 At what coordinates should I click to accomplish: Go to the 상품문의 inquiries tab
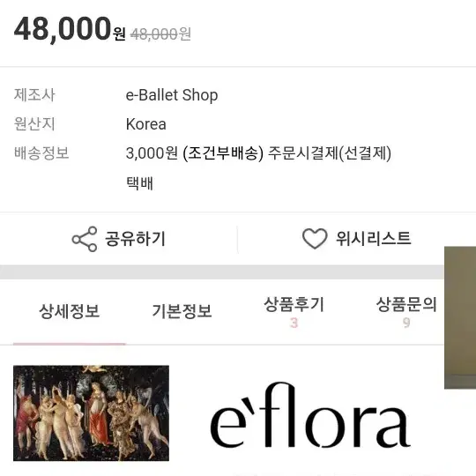[x=406, y=304]
